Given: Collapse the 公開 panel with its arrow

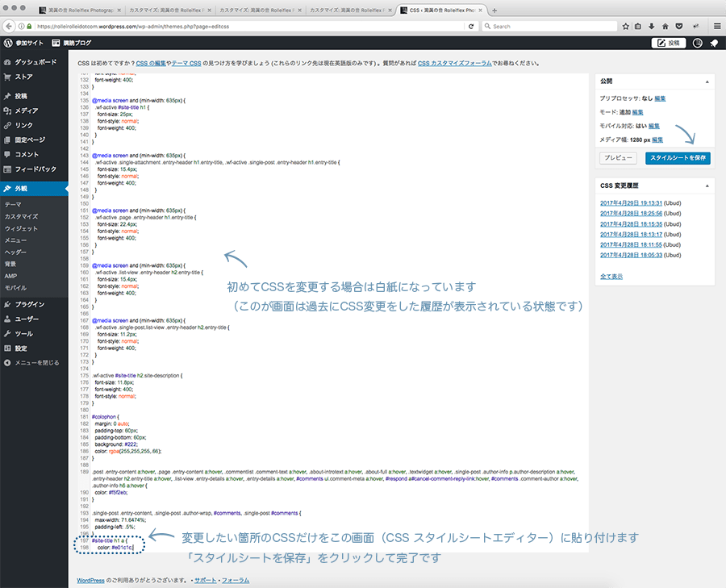Looking at the screenshot, I should 707,81.
